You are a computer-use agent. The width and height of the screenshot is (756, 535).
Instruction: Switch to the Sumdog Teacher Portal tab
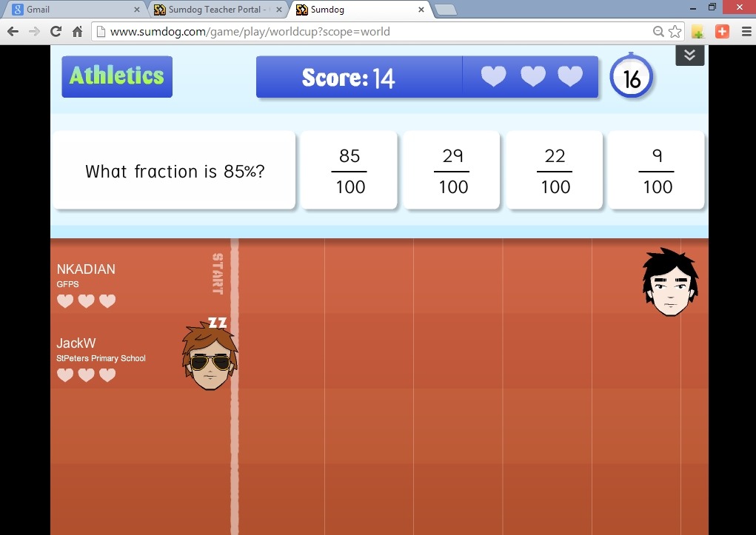216,9
